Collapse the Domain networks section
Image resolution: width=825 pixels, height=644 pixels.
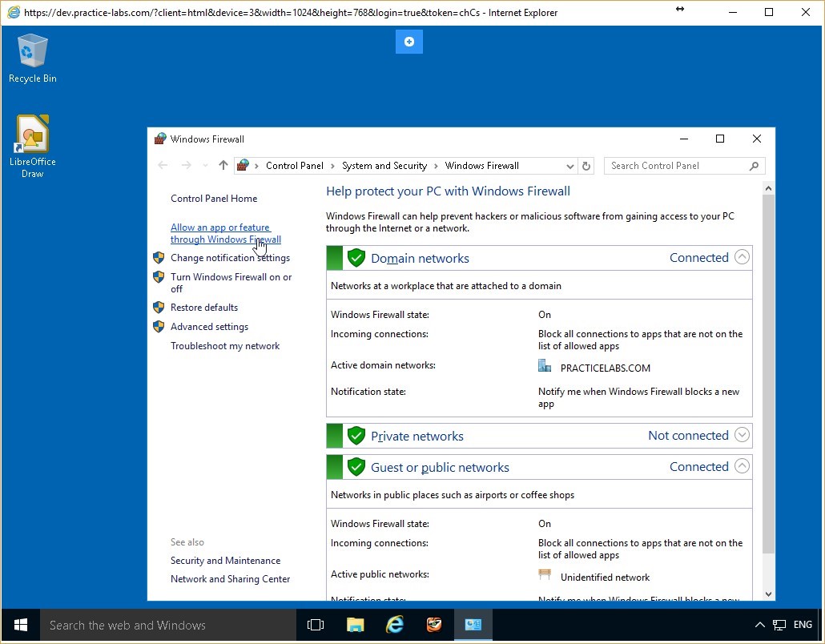coord(741,257)
